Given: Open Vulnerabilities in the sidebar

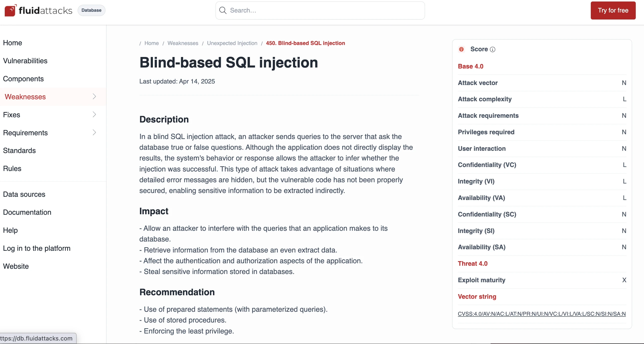Looking at the screenshot, I should [25, 61].
